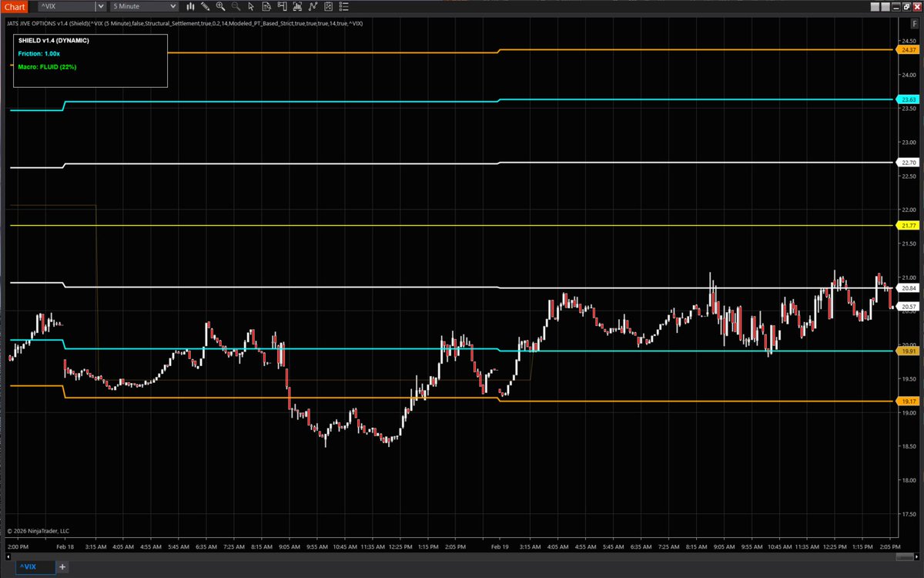Image resolution: width=924 pixels, height=578 pixels.
Task: Open the Chart Trader icon
Action: point(283,6)
